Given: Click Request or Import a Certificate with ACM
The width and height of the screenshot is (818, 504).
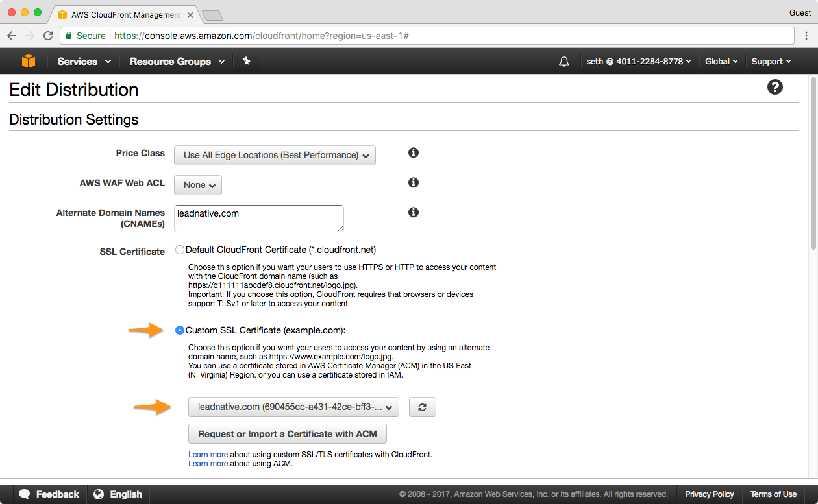Looking at the screenshot, I should pyautogui.click(x=287, y=434).
